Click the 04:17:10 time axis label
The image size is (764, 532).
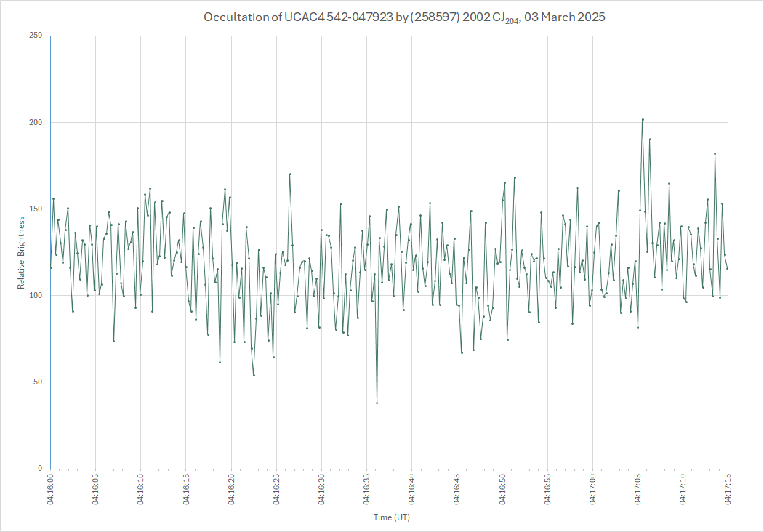[683, 489]
